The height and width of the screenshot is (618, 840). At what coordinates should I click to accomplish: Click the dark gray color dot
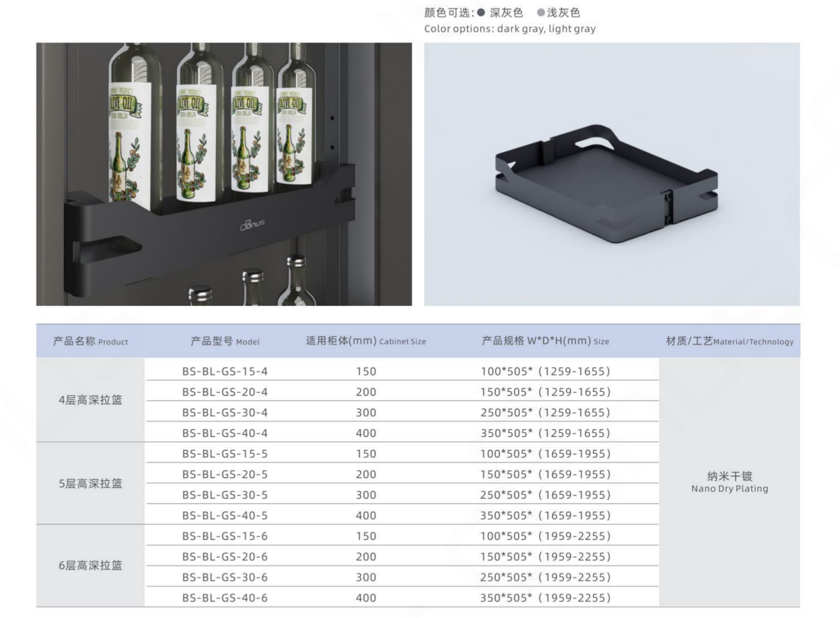[481, 12]
